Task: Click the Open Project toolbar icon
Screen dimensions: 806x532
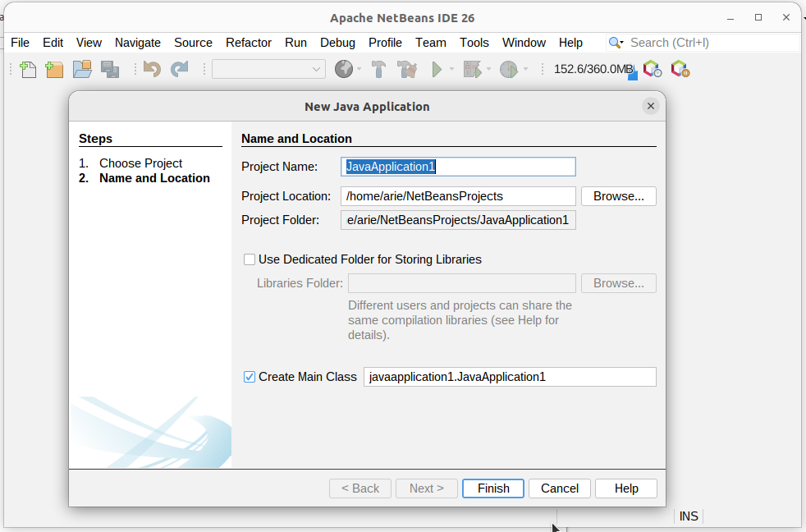Action: click(82, 69)
